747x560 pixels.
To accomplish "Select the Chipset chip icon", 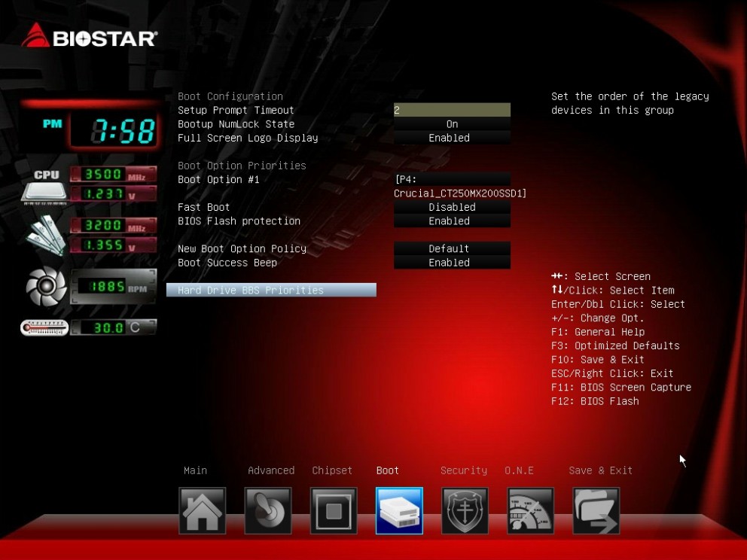I will (x=334, y=510).
